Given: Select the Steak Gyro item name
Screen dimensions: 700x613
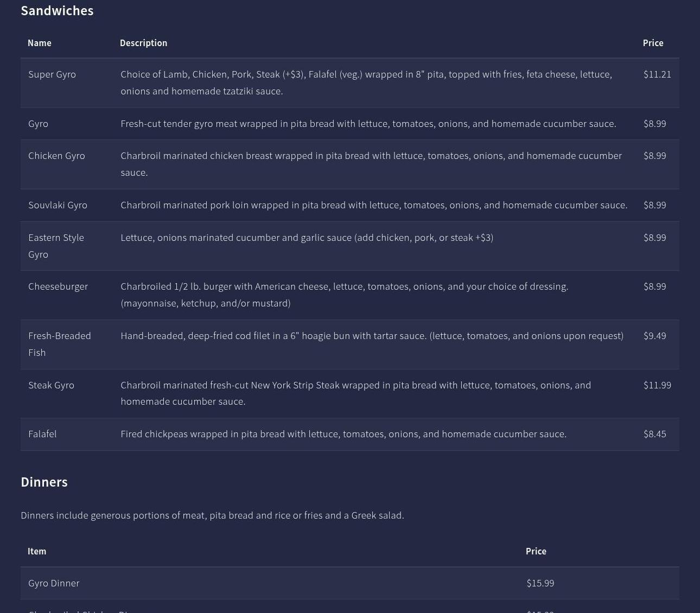Looking at the screenshot, I should [x=51, y=385].
